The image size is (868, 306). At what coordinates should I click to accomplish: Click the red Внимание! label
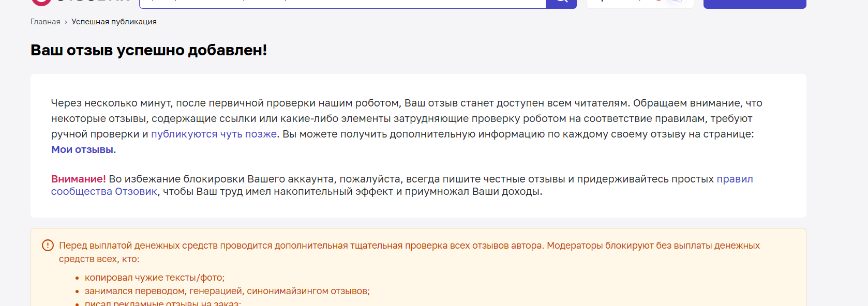pyautogui.click(x=78, y=179)
